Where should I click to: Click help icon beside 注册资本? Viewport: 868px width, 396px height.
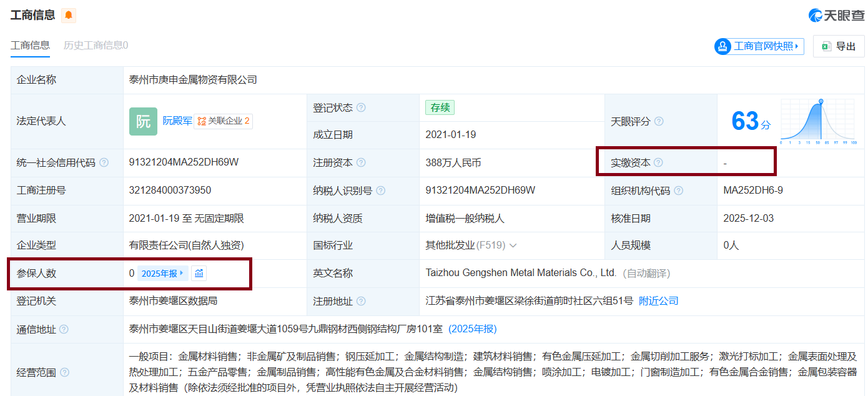(x=361, y=162)
